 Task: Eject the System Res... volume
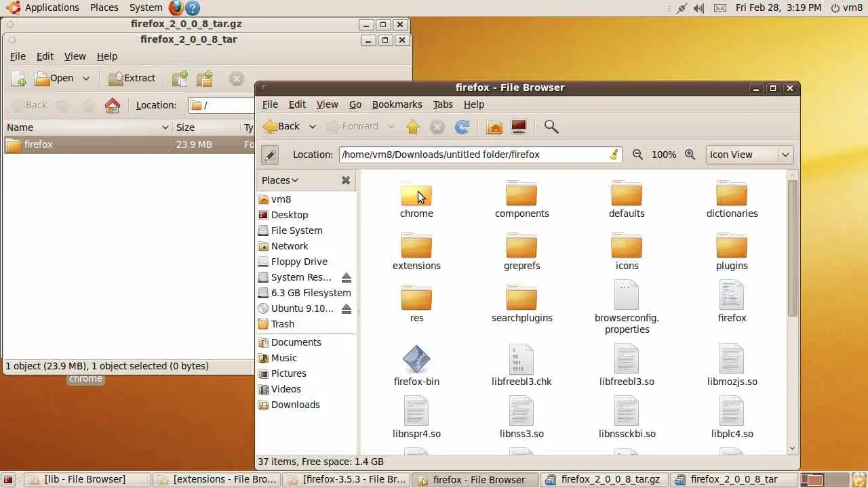tap(347, 277)
